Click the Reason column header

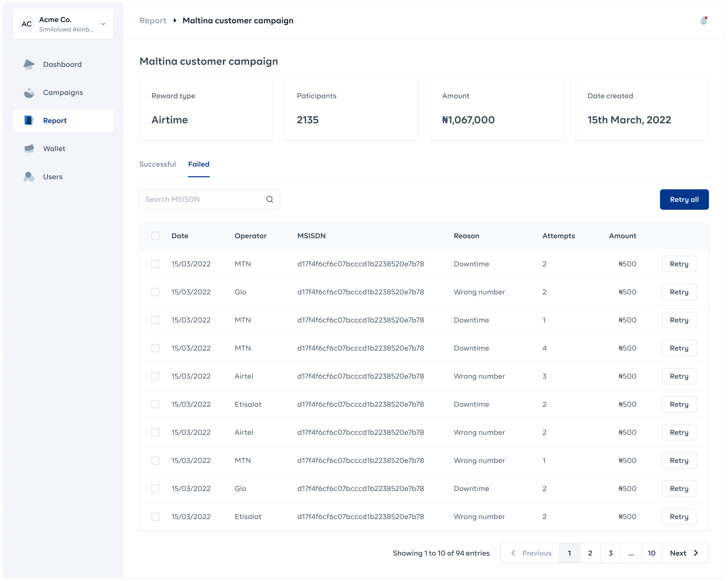point(466,236)
